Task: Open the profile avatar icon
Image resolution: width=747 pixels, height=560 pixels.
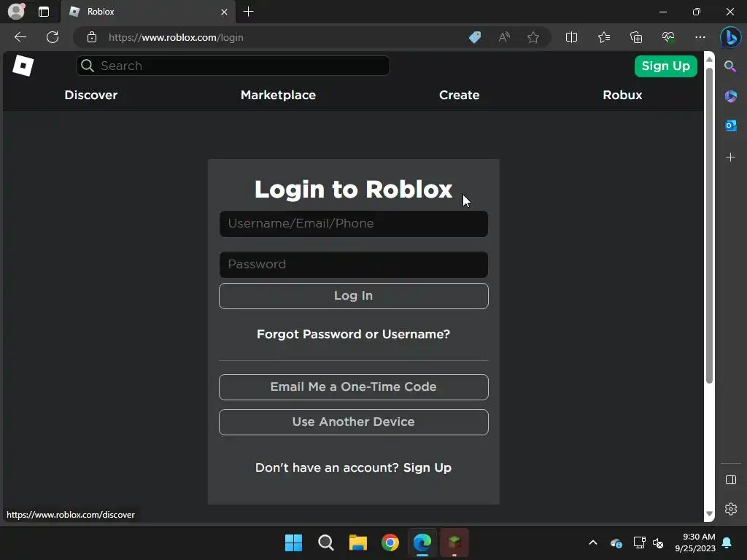Action: pos(16,12)
